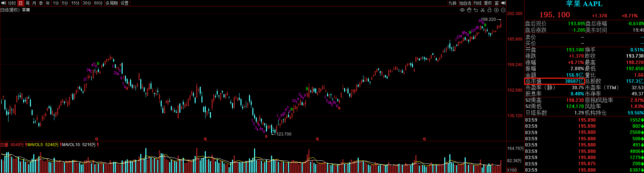Open the 多周期 multi-period view
This screenshot has width=644, height=173.
pyautogui.click(x=112, y=3)
